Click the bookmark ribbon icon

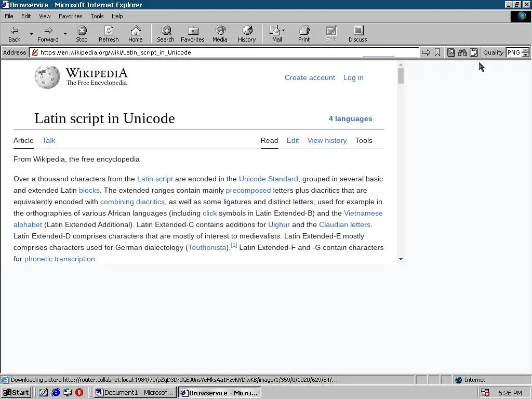click(x=437, y=52)
